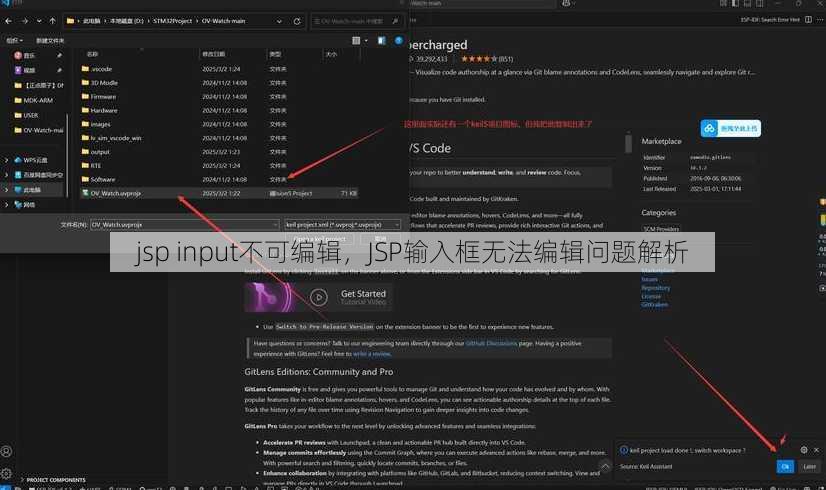The width and height of the screenshot is (826, 490).
Task: Click the blue cloud upload button
Action: (x=731, y=129)
